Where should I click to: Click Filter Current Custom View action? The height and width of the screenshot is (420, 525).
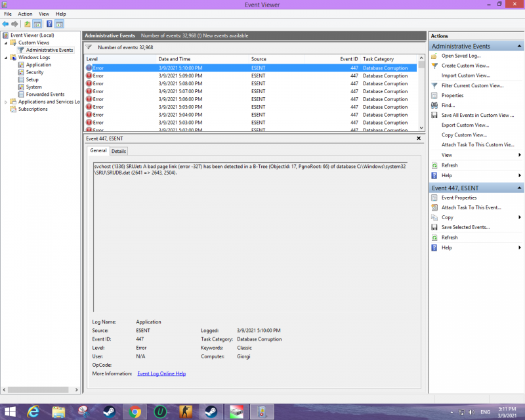[x=472, y=85]
